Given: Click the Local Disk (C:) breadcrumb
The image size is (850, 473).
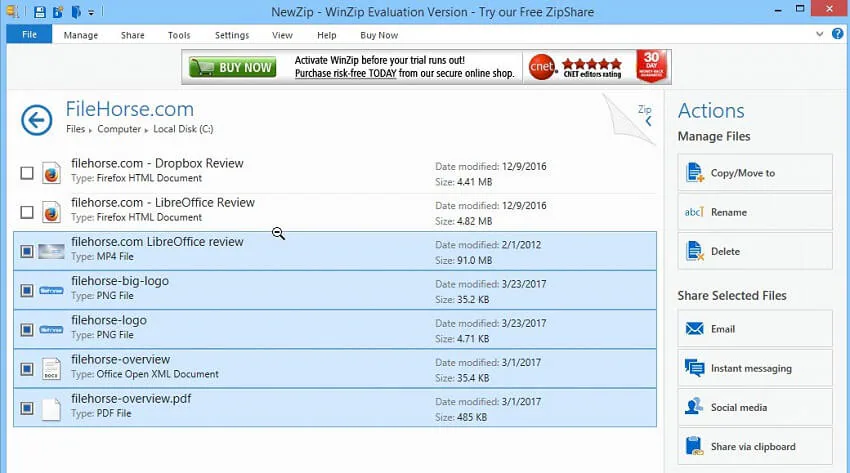Looking at the screenshot, I should (x=183, y=129).
